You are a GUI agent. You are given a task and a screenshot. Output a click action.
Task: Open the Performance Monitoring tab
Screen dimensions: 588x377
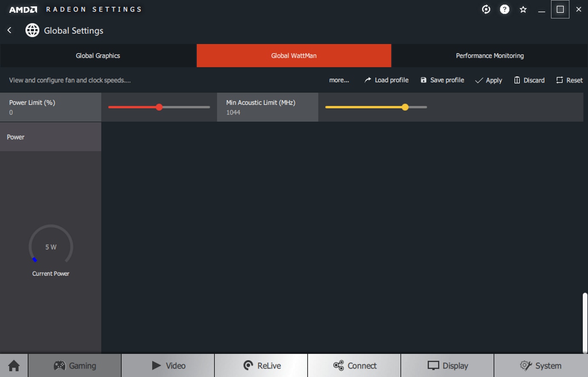coord(490,56)
